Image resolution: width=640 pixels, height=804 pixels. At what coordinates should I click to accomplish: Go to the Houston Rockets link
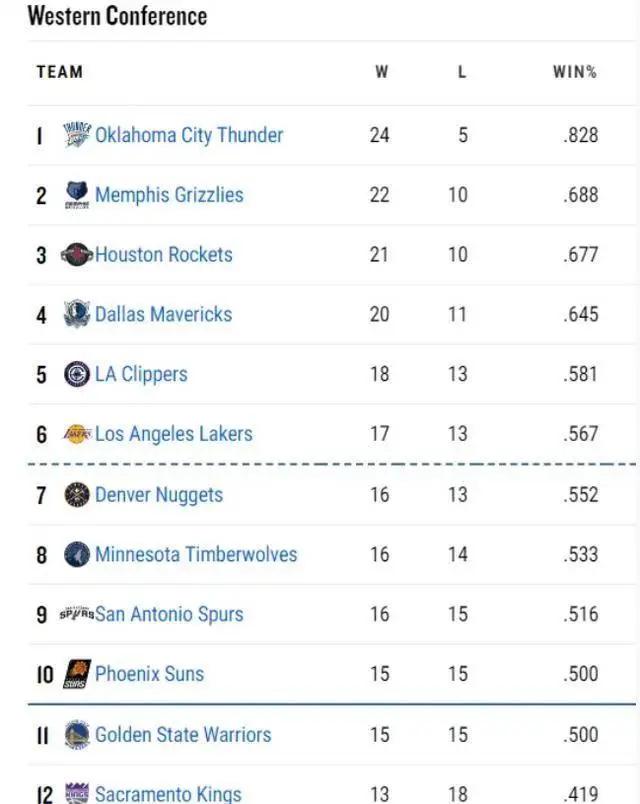click(163, 255)
